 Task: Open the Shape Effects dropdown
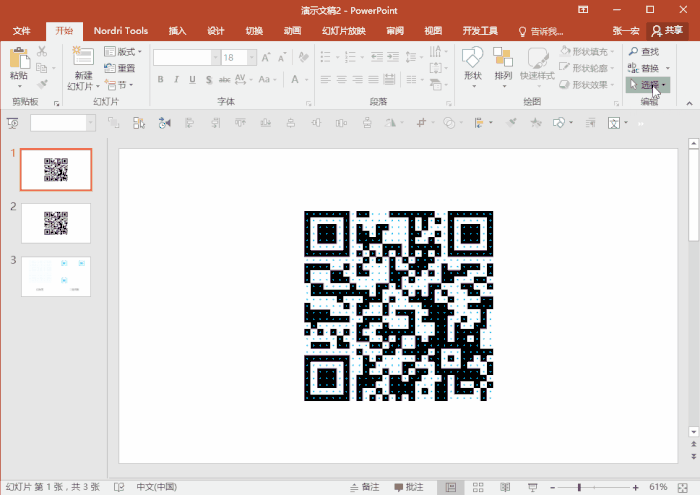[x=588, y=84]
